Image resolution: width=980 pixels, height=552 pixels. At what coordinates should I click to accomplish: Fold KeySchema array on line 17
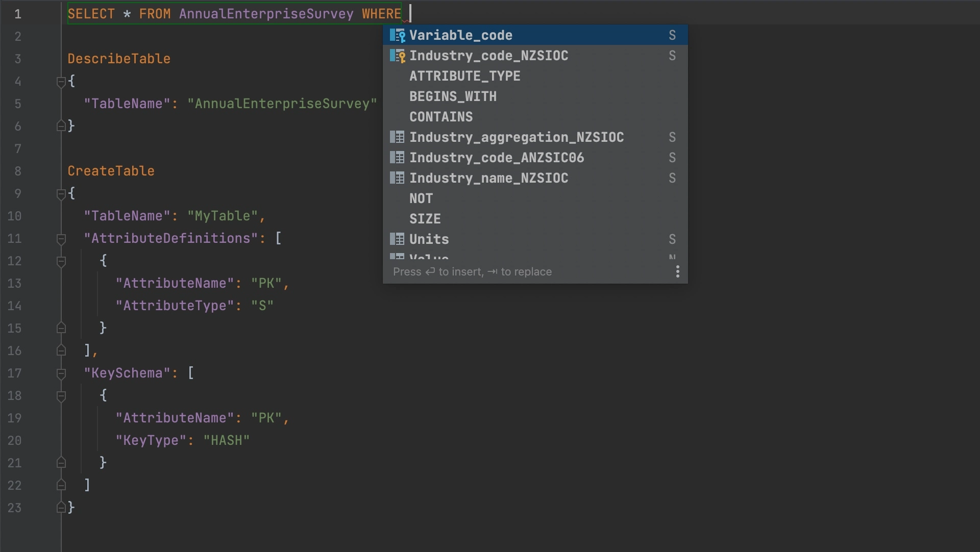point(61,373)
